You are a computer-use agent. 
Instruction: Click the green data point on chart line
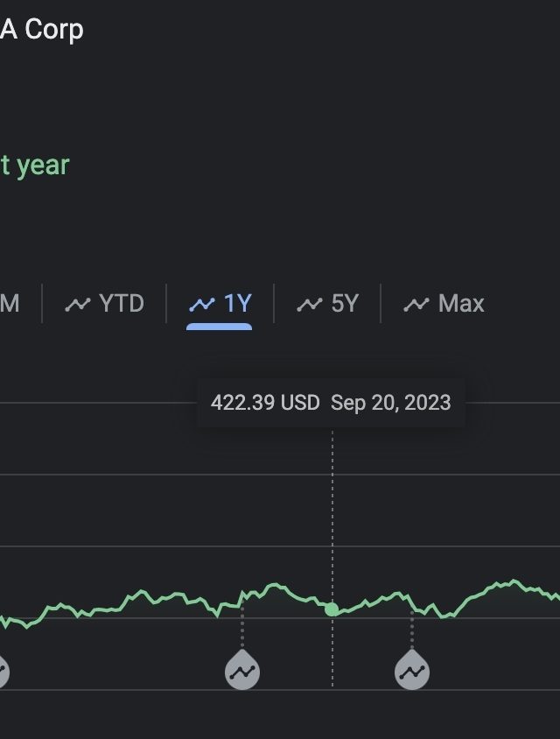(x=332, y=609)
